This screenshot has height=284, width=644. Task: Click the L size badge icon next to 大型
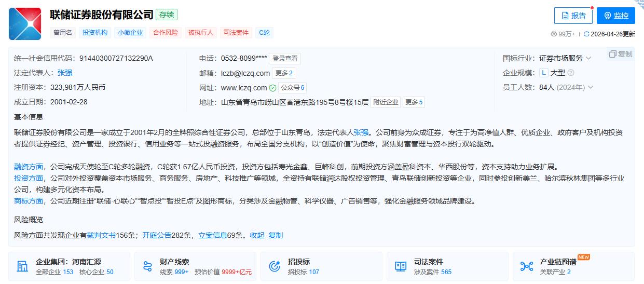(x=544, y=73)
